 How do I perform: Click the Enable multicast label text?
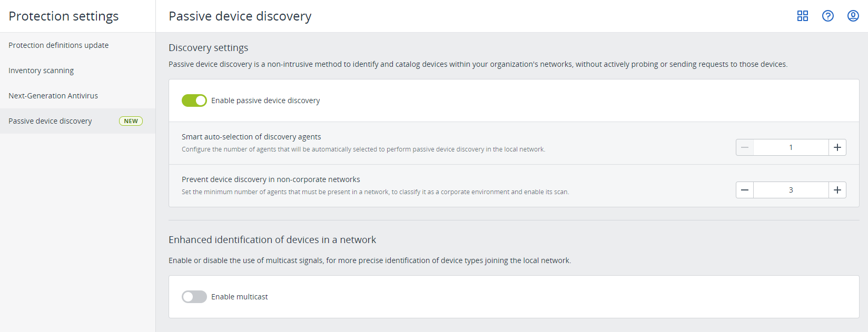point(240,297)
